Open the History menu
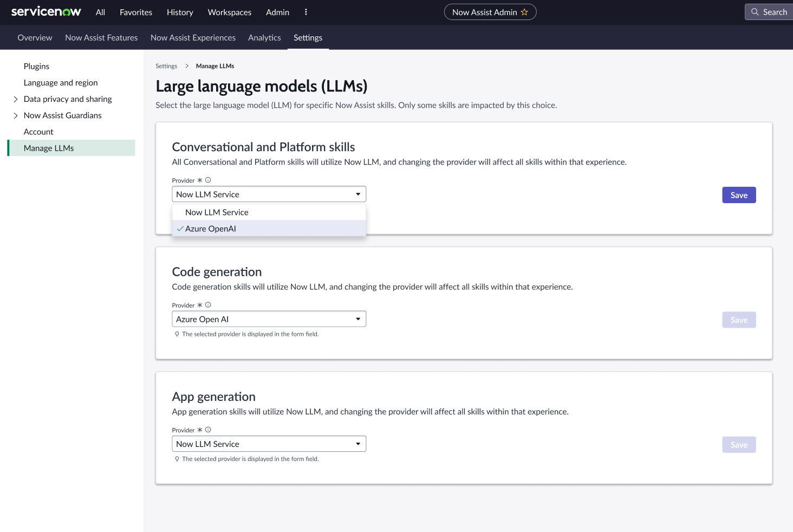The width and height of the screenshot is (793, 532). click(180, 12)
